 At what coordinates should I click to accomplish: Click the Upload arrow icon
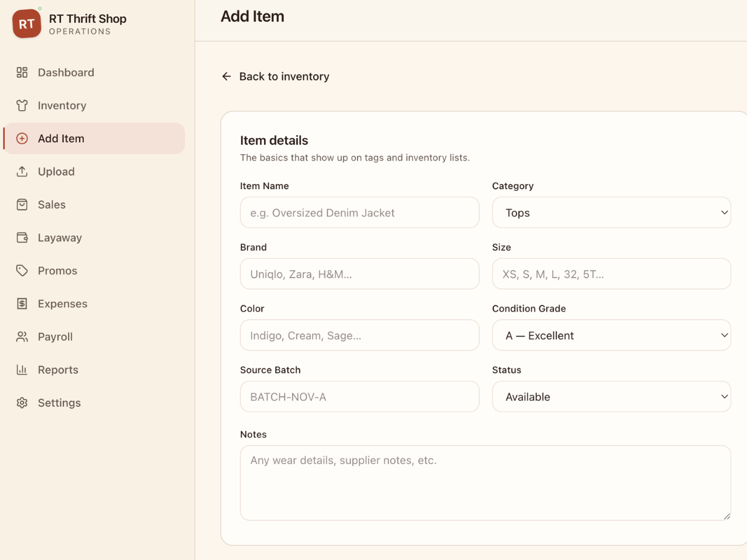(x=22, y=171)
